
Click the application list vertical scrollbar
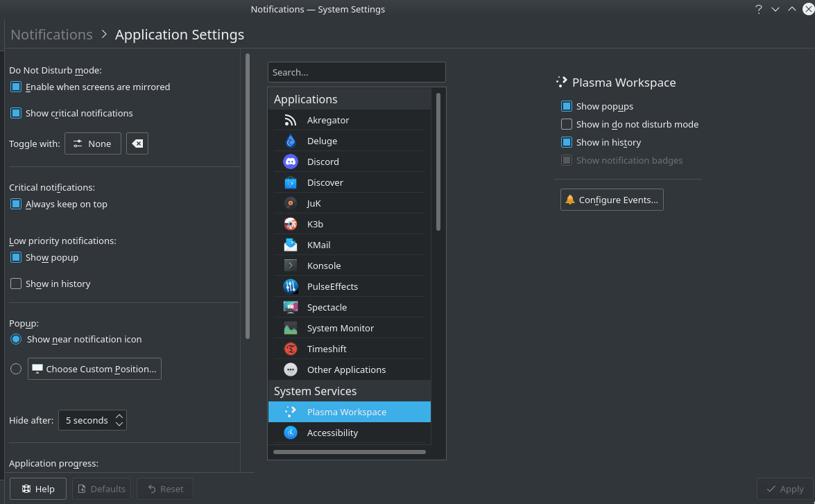[x=438, y=162]
